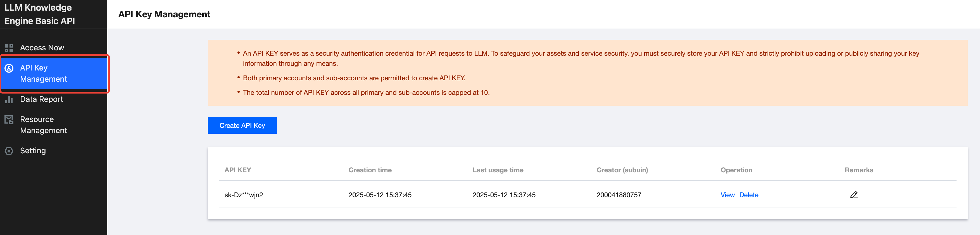
Task: Select API Key Management menu item
Action: 54,74
